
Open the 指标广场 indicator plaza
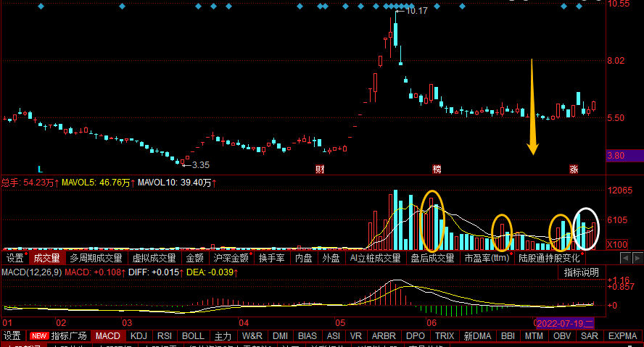69,336
